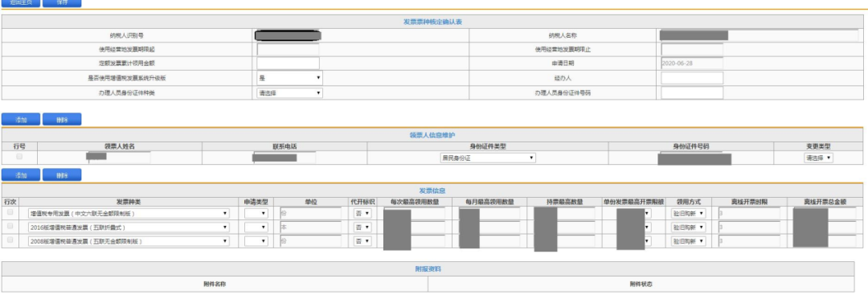The width and height of the screenshot is (868, 299).
Task: Click the 持票最高数量 column header
Action: pyautogui.click(x=565, y=202)
